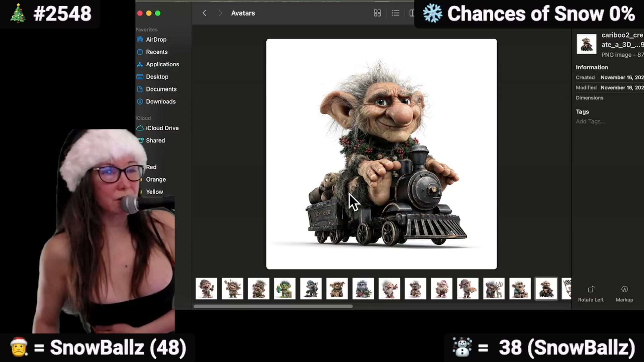Filter by Yellow tag in sidebar
The height and width of the screenshot is (362, 644).
[154, 192]
